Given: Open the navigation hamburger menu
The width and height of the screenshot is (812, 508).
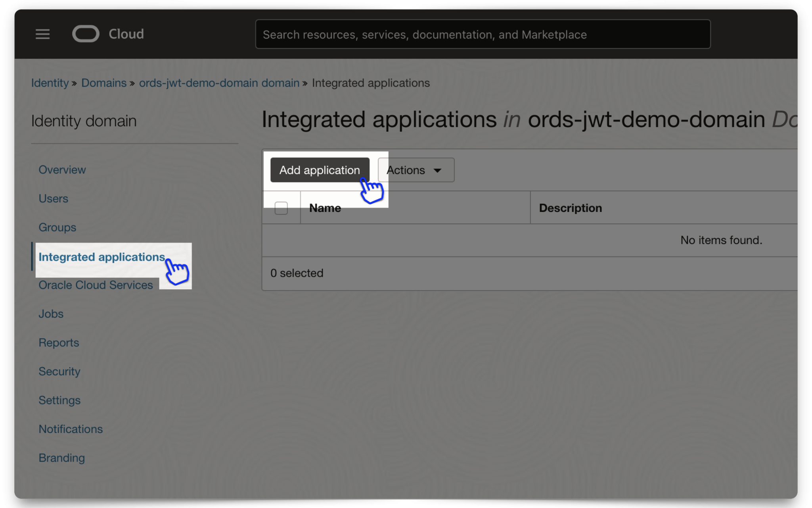Looking at the screenshot, I should (42, 34).
